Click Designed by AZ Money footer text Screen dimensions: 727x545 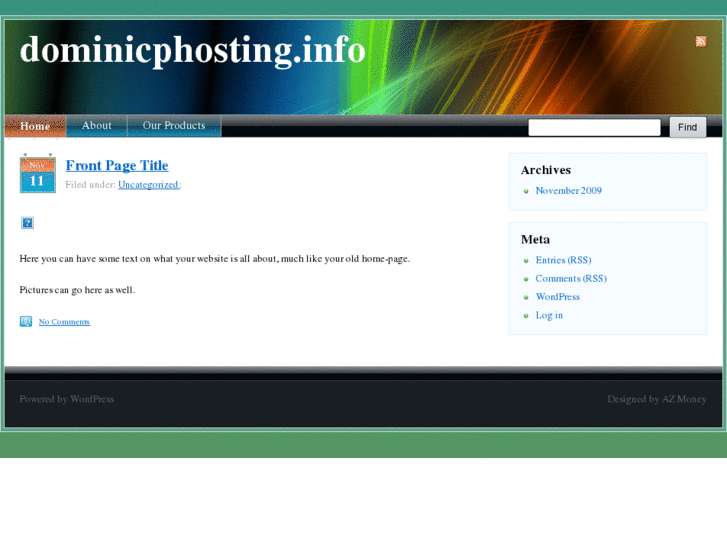[x=657, y=399]
